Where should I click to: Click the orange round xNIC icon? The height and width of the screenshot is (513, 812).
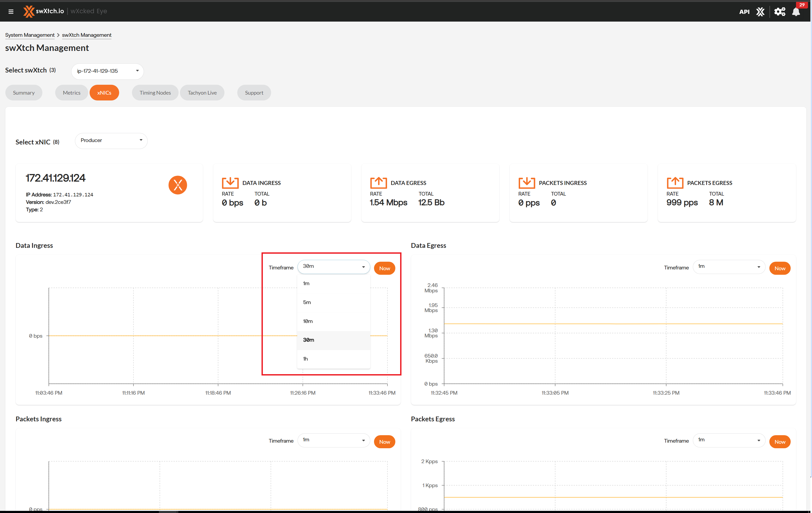tap(178, 185)
